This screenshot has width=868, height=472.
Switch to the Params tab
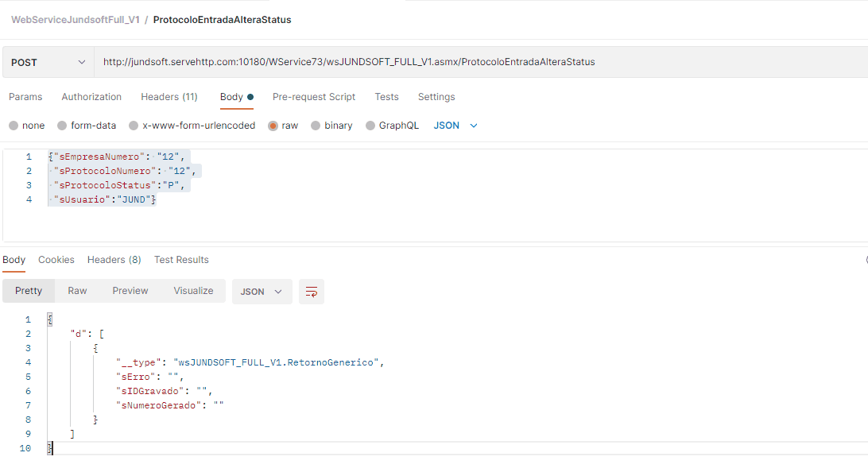[x=25, y=97]
